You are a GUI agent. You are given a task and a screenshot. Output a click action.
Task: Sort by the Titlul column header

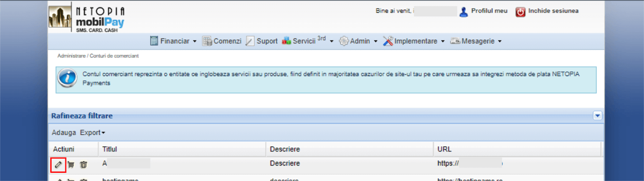pyautogui.click(x=110, y=149)
